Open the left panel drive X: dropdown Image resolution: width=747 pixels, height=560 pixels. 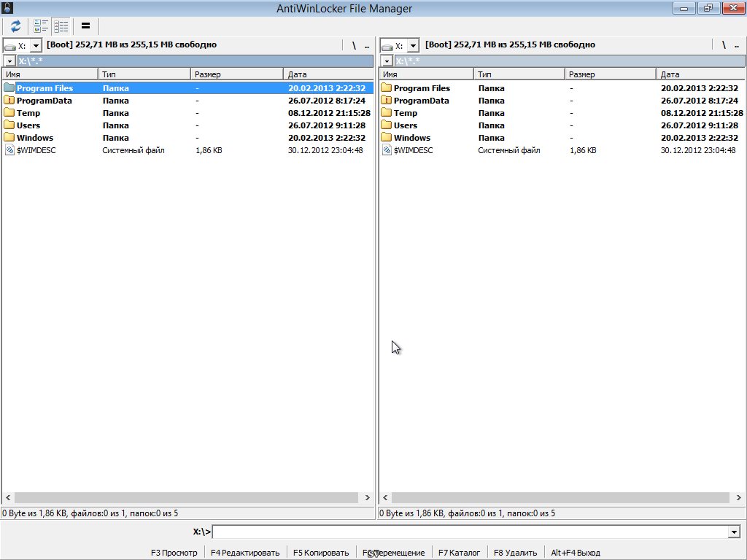click(36, 45)
